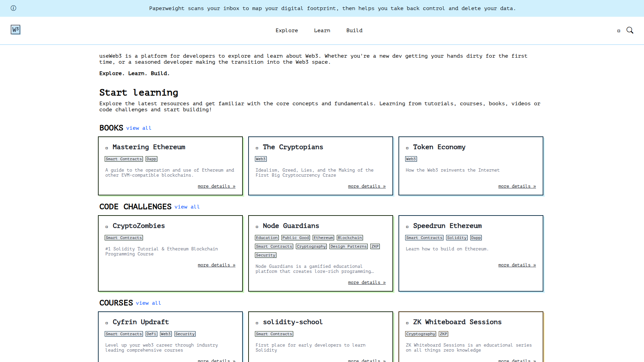The image size is (644, 362).
Task: Open more details for Node Guardians
Action: [x=367, y=283]
